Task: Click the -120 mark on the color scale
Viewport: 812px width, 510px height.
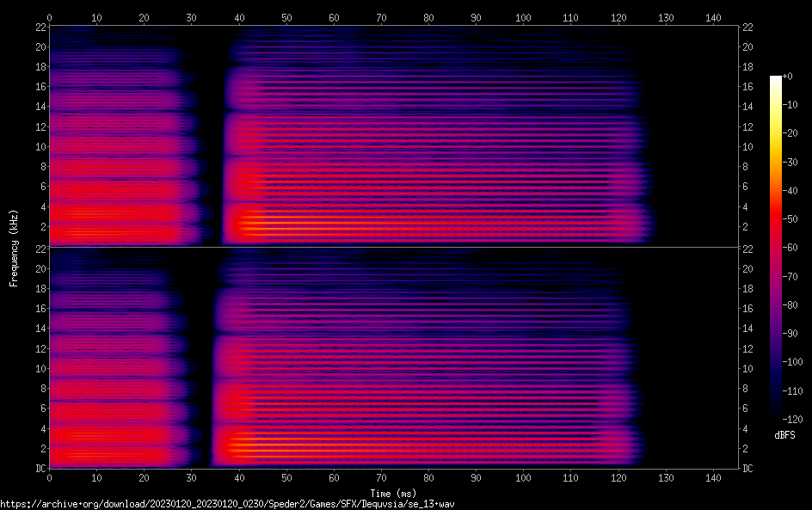Action: click(790, 419)
